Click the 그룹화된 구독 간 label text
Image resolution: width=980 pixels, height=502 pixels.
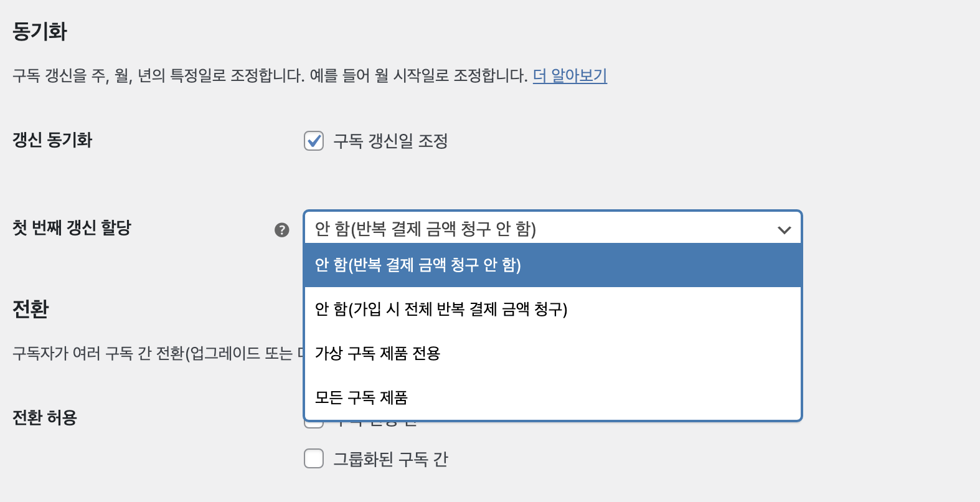[x=390, y=459]
